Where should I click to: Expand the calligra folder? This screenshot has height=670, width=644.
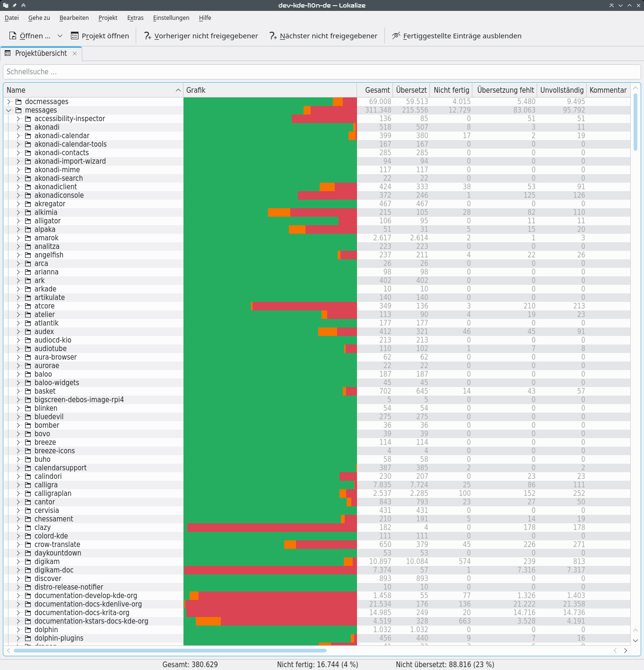18,485
